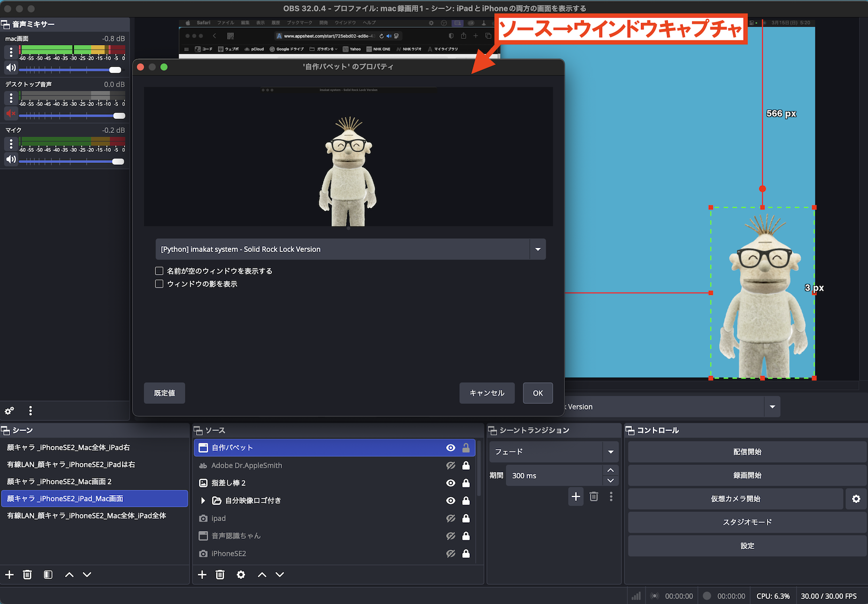Image resolution: width=868 pixels, height=604 pixels.
Task: Expand the 自分映像ロゴ付き group
Action: (203, 500)
